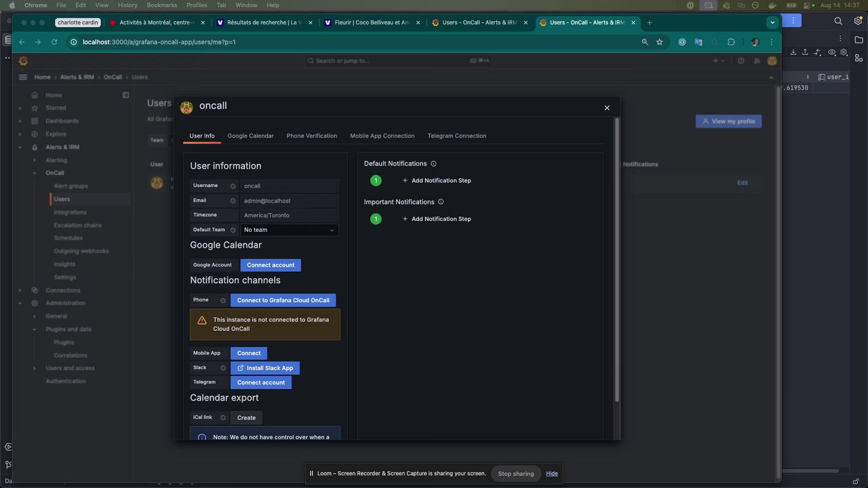Click the Email info icon
Screen dimensions: 868x488
pos(233,201)
